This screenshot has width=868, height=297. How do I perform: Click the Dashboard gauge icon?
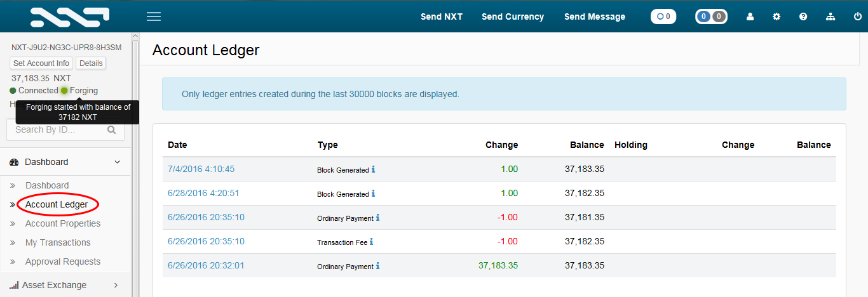14,162
